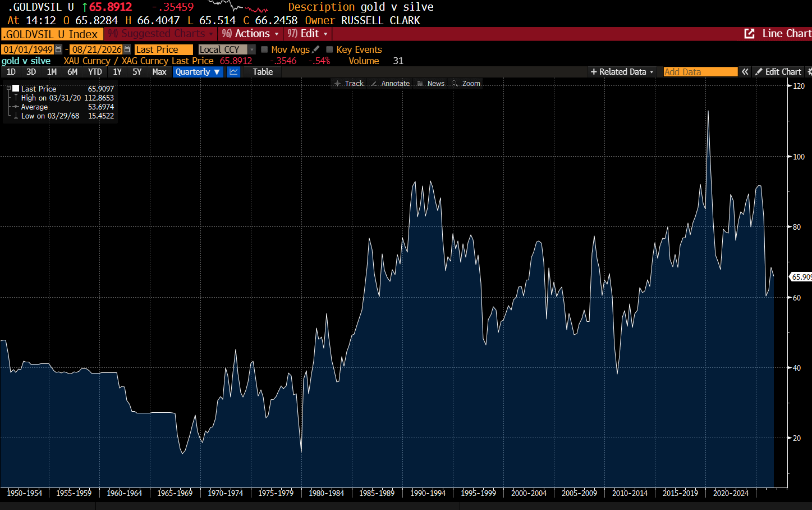Select the 3D time range tab
This screenshot has height=510, width=812.
coord(31,72)
